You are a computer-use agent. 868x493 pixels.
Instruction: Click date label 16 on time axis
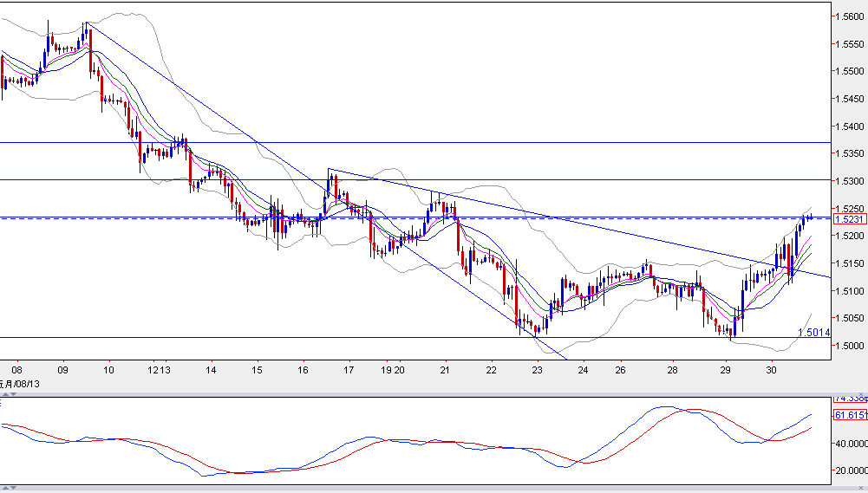(x=303, y=370)
